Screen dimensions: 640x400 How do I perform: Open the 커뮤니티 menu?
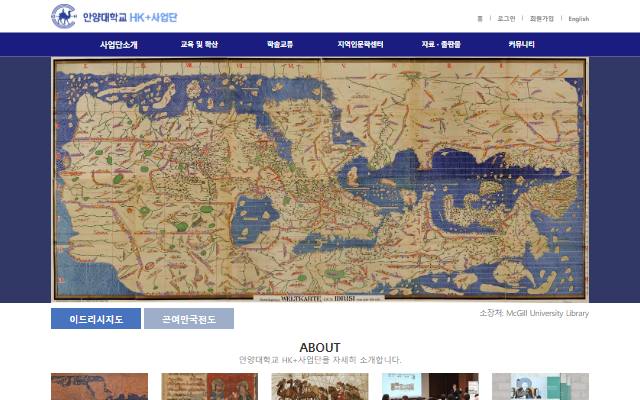[521, 44]
